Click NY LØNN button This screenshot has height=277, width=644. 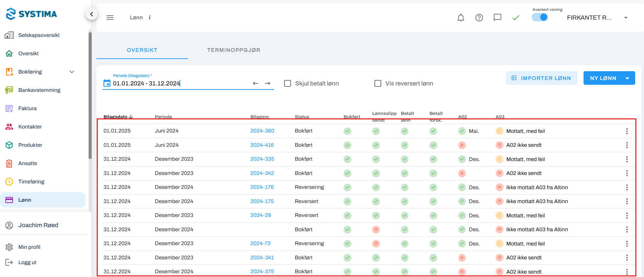[x=603, y=78]
